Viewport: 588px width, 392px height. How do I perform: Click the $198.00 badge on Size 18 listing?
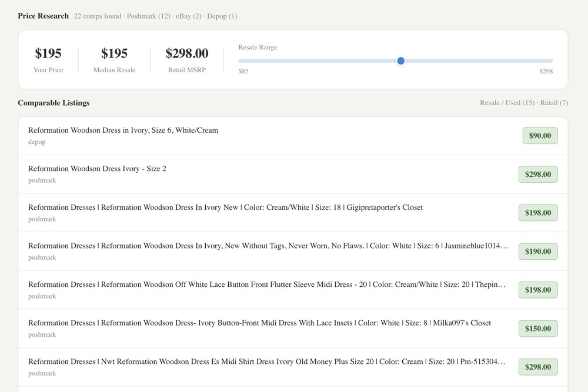538,213
